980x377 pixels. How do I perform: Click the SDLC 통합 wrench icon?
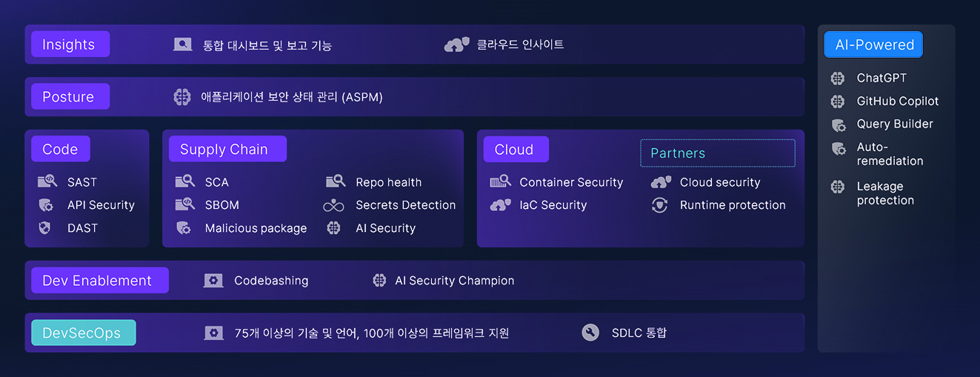click(x=590, y=333)
